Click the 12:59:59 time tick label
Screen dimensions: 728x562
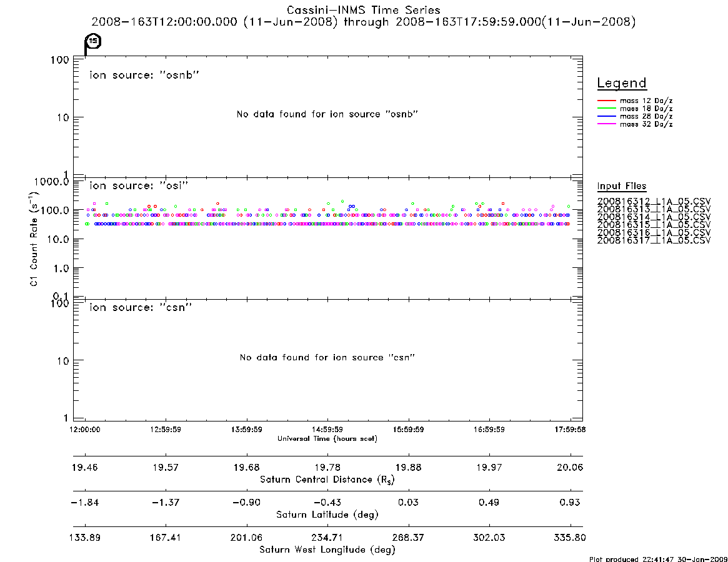pyautogui.click(x=166, y=430)
